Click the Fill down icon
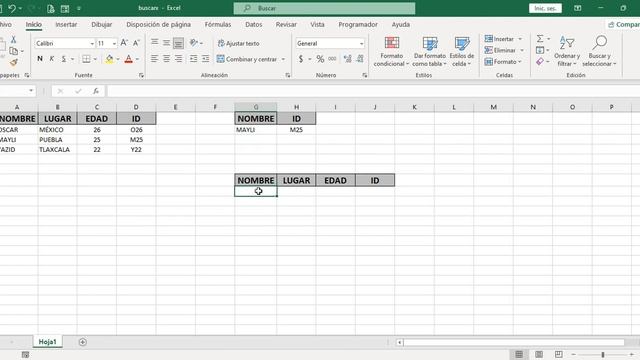 coord(540,50)
